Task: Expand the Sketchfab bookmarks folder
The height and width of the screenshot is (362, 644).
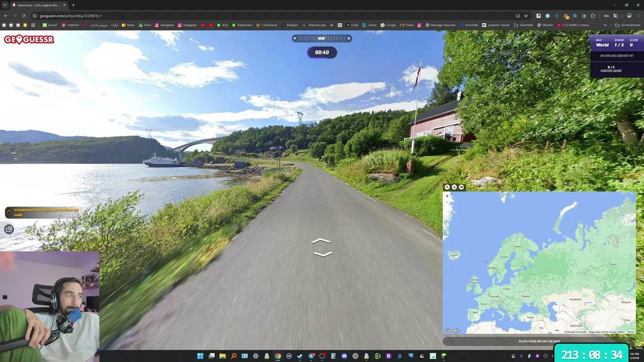Action: tap(523, 25)
